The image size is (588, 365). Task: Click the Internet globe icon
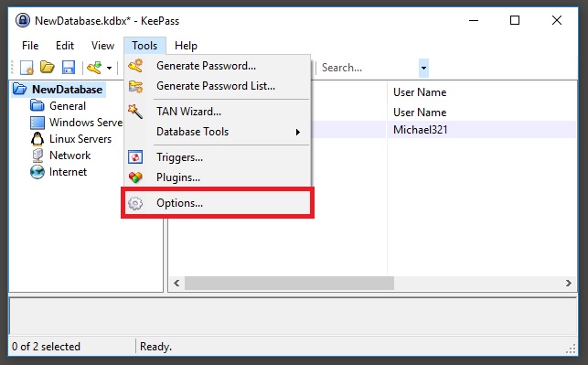(x=37, y=172)
